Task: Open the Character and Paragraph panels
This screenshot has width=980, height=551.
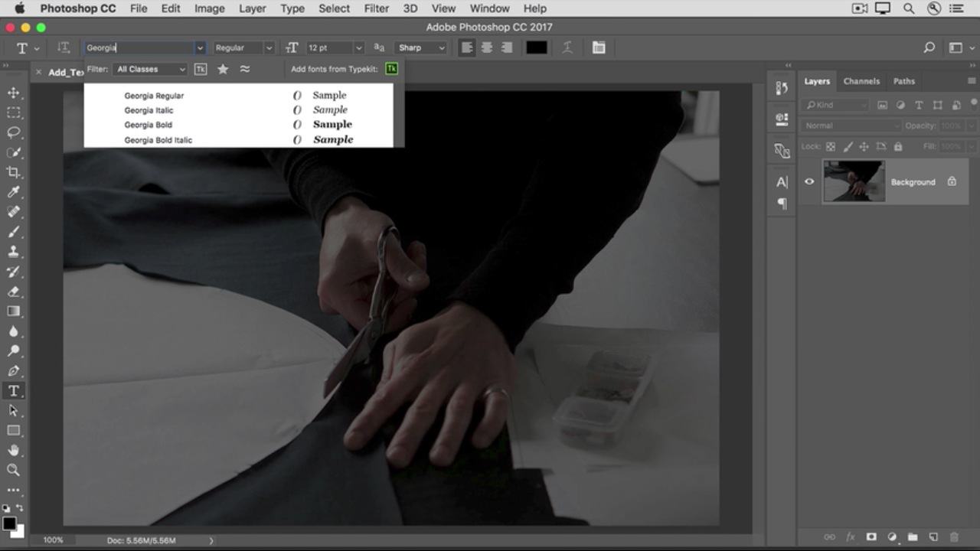Action: pyautogui.click(x=599, y=47)
